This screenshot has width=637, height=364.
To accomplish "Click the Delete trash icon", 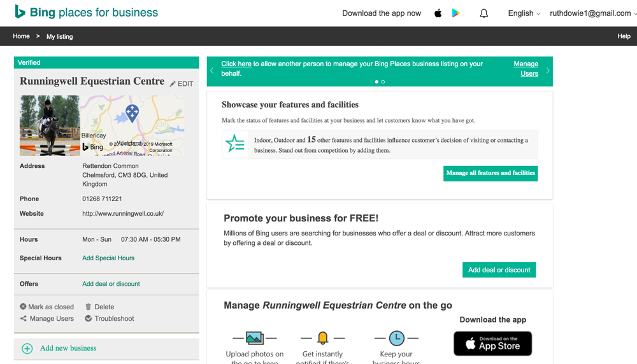I will [x=88, y=306].
